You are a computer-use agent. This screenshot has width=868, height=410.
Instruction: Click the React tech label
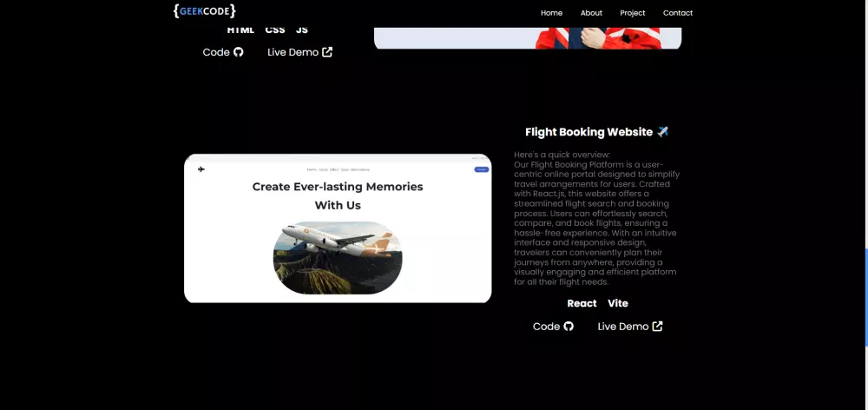[582, 303]
